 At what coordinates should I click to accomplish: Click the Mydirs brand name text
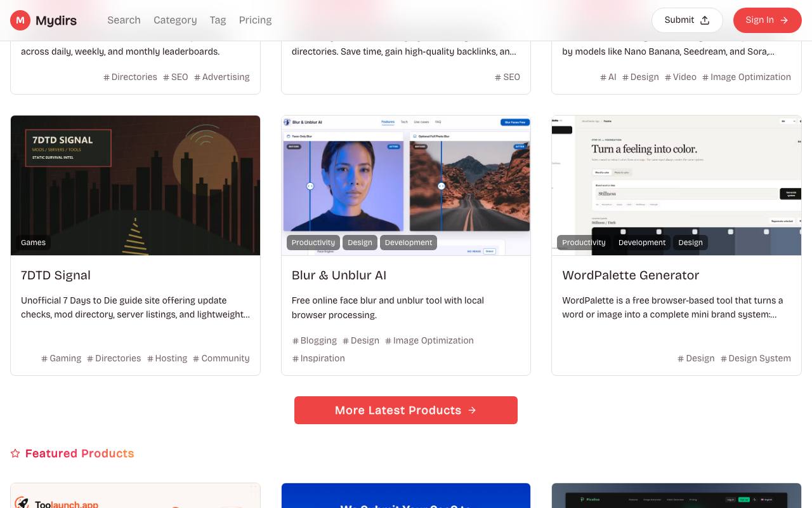56,20
